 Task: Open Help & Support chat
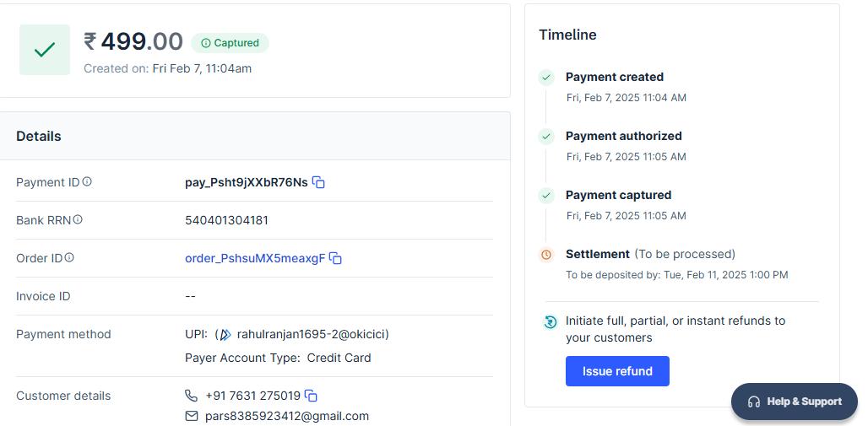pyautogui.click(x=795, y=402)
